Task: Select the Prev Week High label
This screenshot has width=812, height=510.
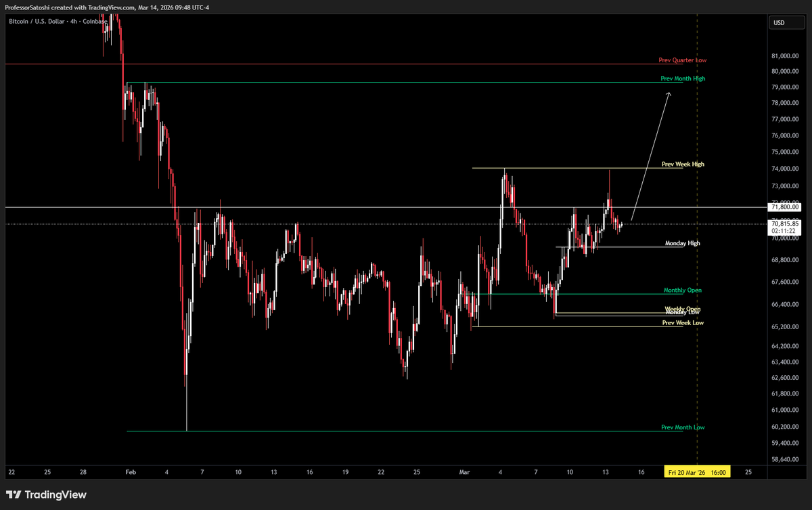Action: coord(683,165)
